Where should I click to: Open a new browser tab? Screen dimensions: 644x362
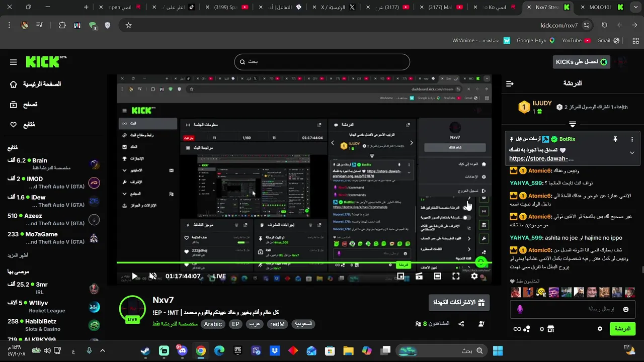(x=86, y=7)
